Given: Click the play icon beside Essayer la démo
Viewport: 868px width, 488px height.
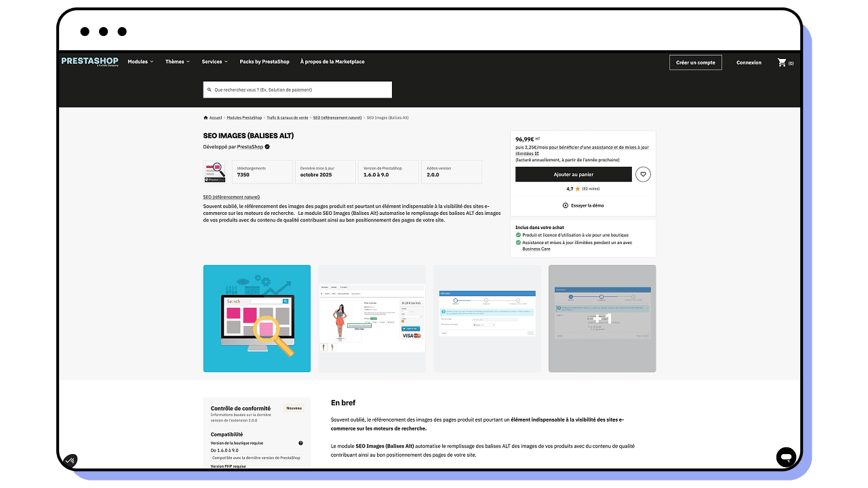Looking at the screenshot, I should pos(565,205).
